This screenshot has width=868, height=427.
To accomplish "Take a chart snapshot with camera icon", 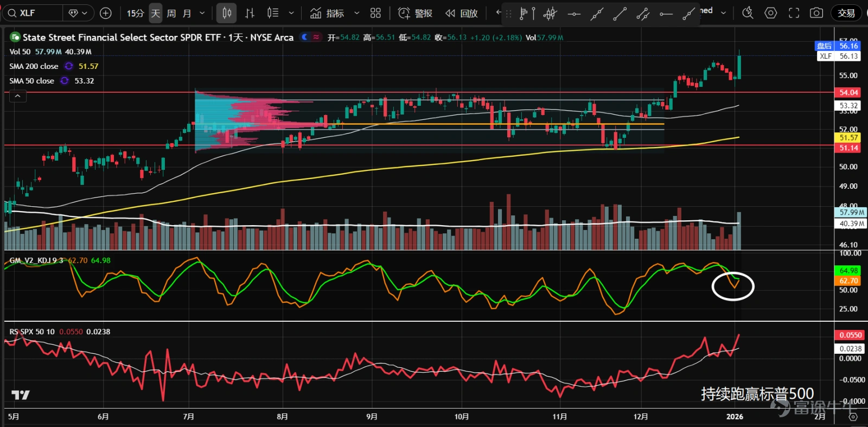I will [x=816, y=13].
